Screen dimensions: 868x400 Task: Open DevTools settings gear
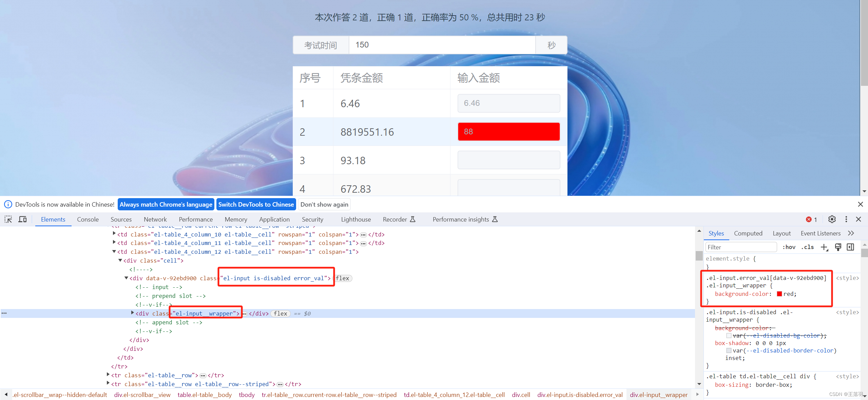tap(832, 219)
